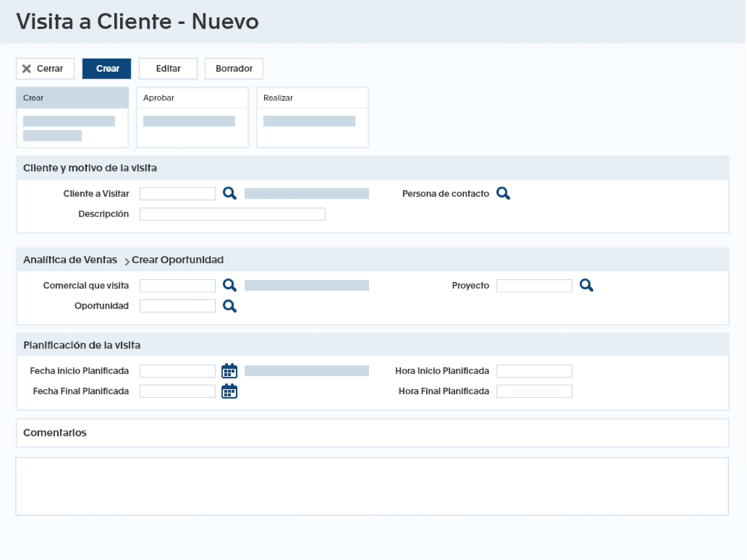Click inside the Comentarios text area
Screen dimensions: 747x560
[x=372, y=486]
